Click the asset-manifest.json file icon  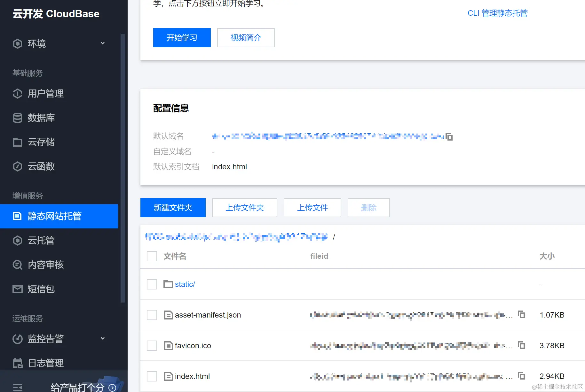(x=168, y=315)
